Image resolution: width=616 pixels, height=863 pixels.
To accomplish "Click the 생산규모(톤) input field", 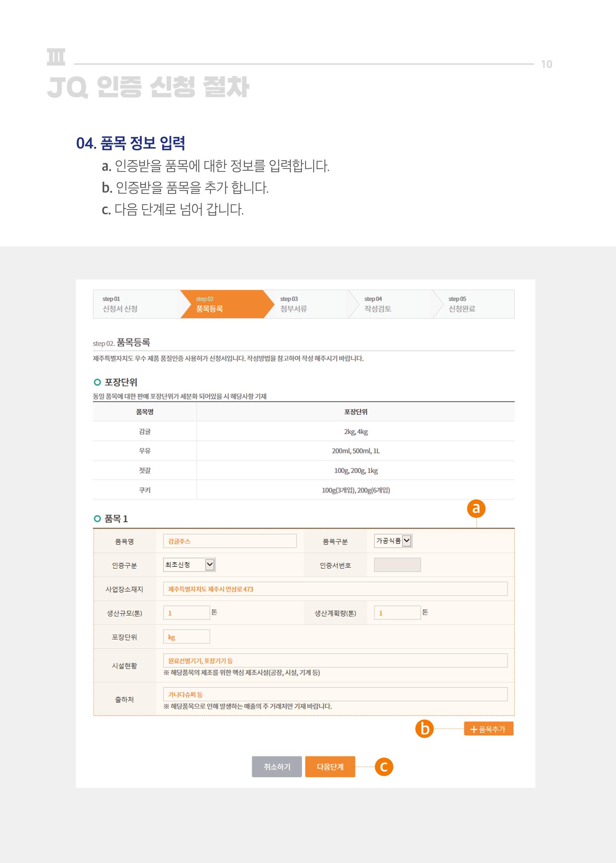I will click(x=186, y=612).
